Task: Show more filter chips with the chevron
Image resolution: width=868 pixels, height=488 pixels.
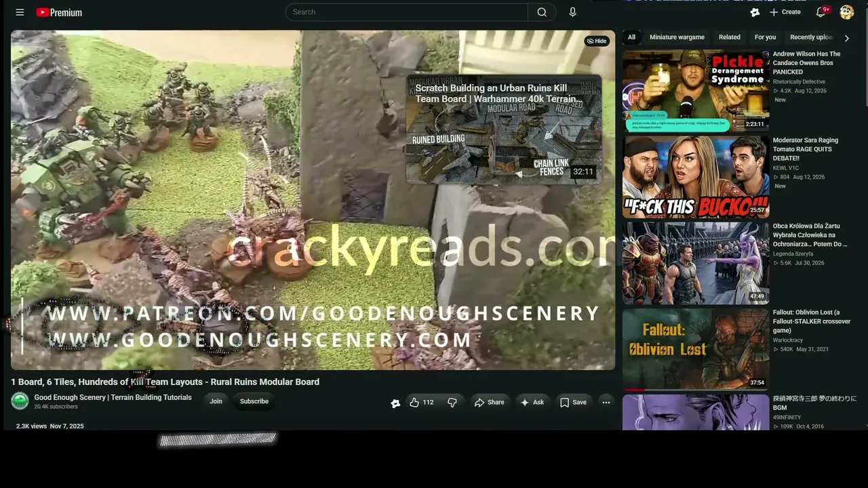Action: 846,38
